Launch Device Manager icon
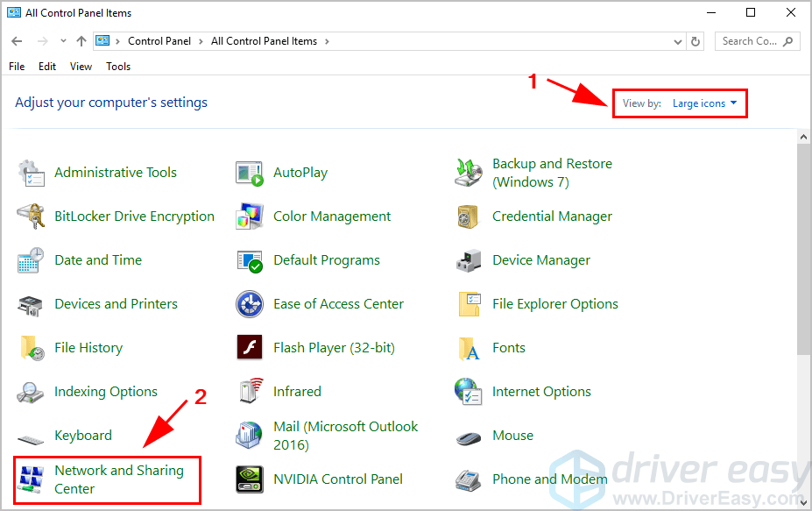 pyautogui.click(x=469, y=260)
